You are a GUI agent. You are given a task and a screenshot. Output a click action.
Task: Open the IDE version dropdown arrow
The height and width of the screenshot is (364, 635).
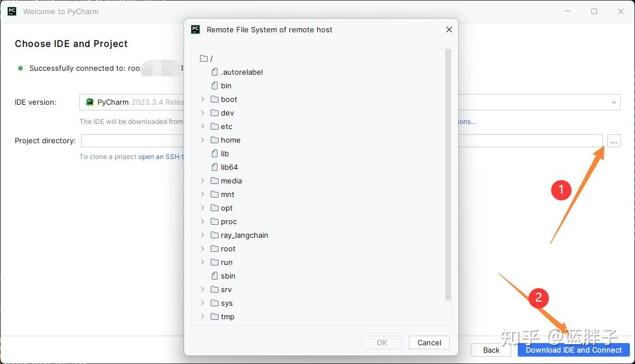(614, 102)
